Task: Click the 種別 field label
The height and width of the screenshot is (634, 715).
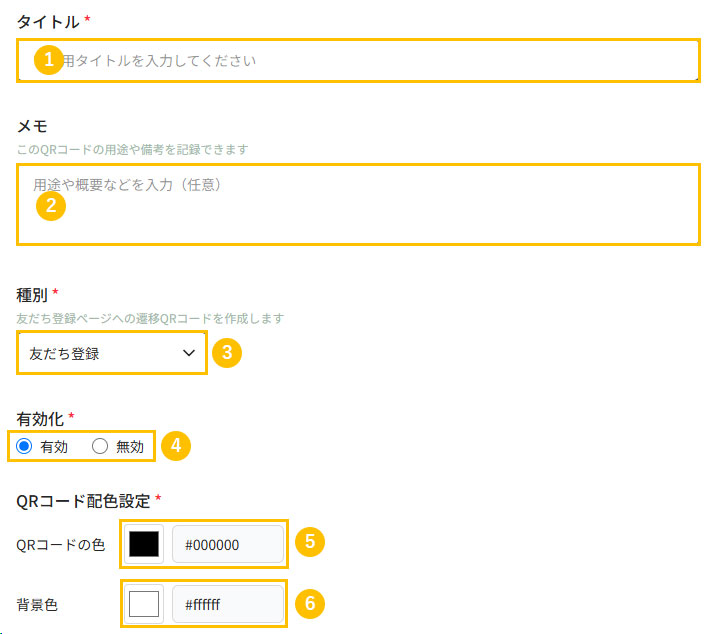Action: (32, 295)
